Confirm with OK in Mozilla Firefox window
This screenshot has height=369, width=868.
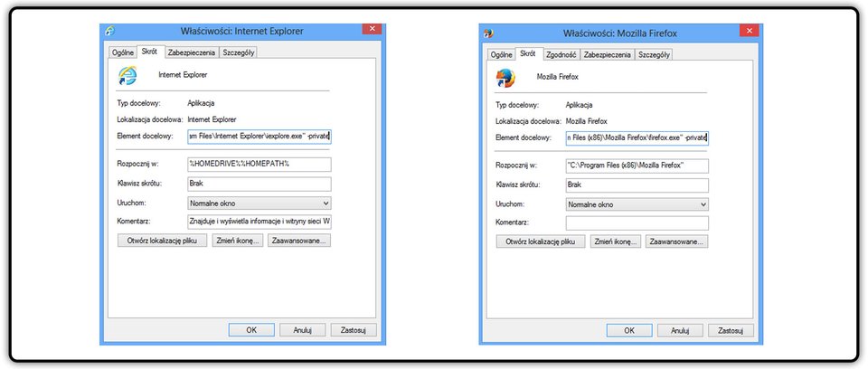pyautogui.click(x=629, y=330)
